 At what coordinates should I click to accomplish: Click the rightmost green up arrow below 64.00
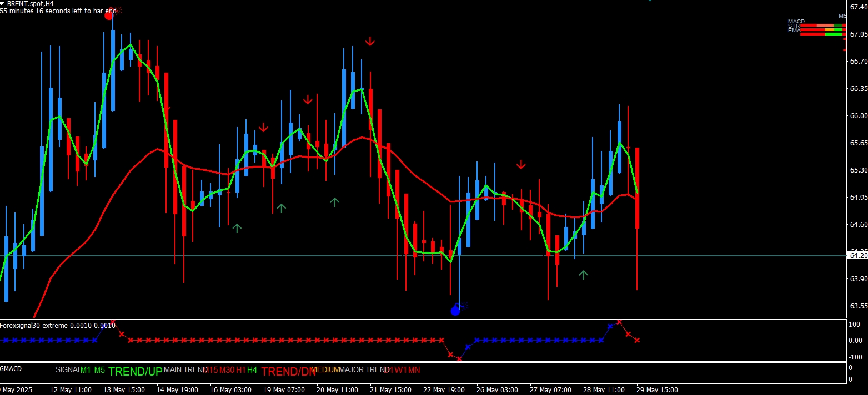pyautogui.click(x=583, y=274)
